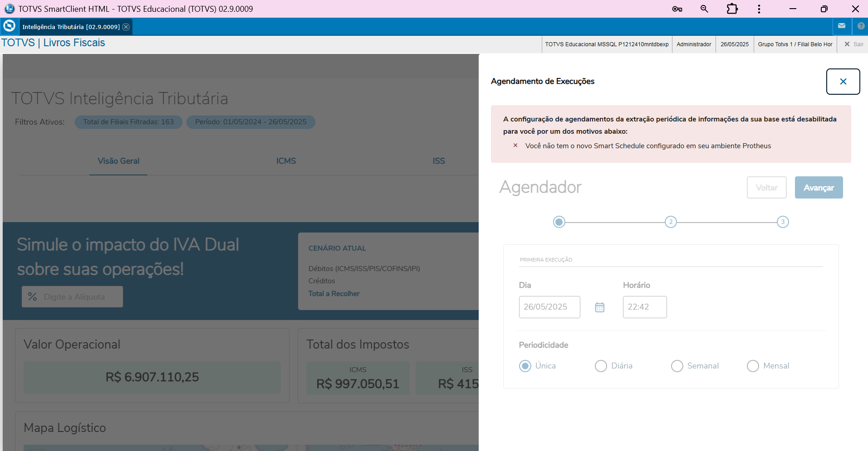Open the calendar date picker icon
This screenshot has width=868, height=451.
(x=600, y=307)
